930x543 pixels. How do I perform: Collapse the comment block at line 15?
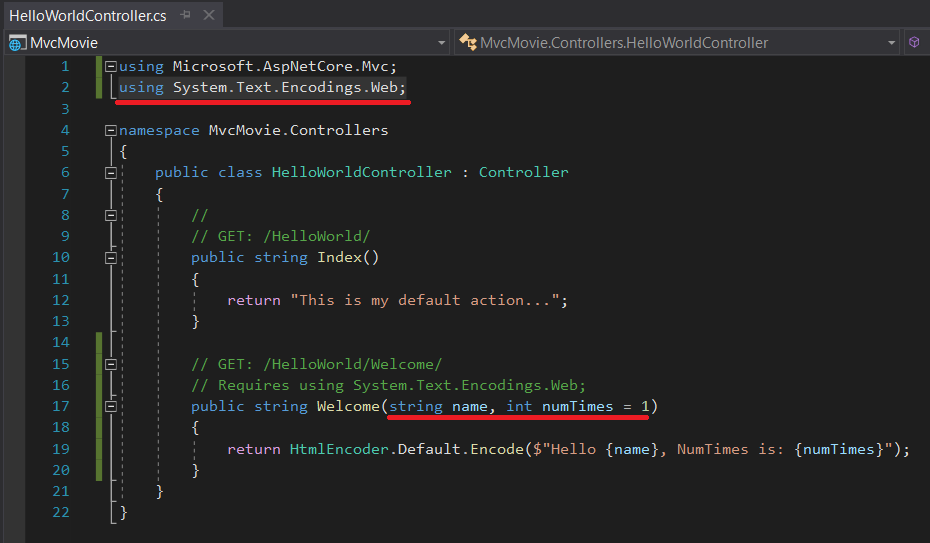[110, 365]
